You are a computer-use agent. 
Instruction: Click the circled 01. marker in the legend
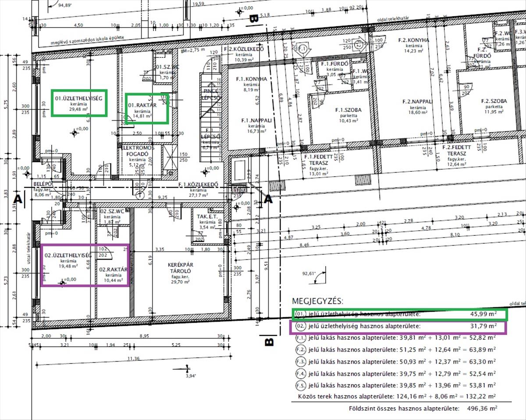[x=300, y=314]
